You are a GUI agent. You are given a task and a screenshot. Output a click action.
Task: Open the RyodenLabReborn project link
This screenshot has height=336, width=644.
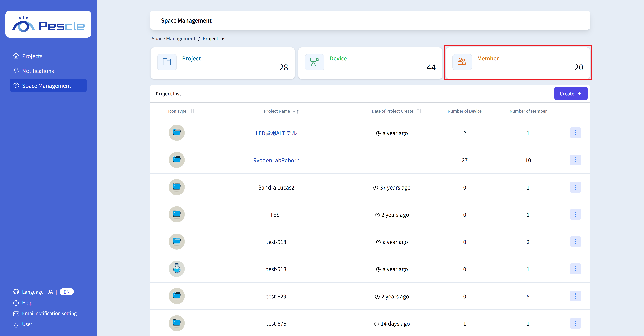pos(276,160)
